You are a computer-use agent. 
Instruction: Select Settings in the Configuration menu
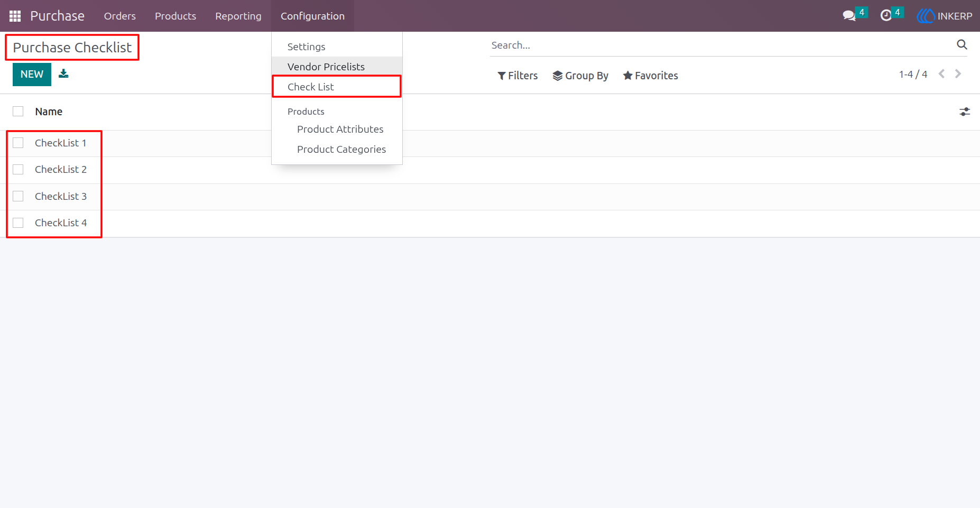click(x=337, y=47)
